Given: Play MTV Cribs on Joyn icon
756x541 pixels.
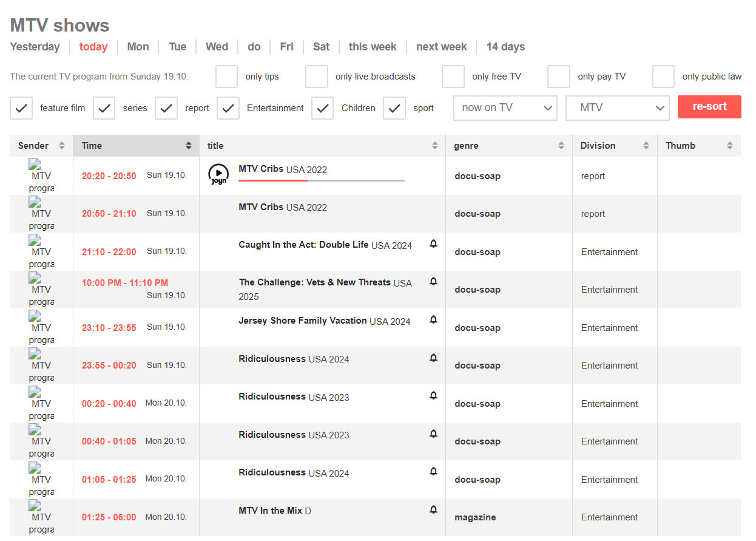Looking at the screenshot, I should (218, 174).
